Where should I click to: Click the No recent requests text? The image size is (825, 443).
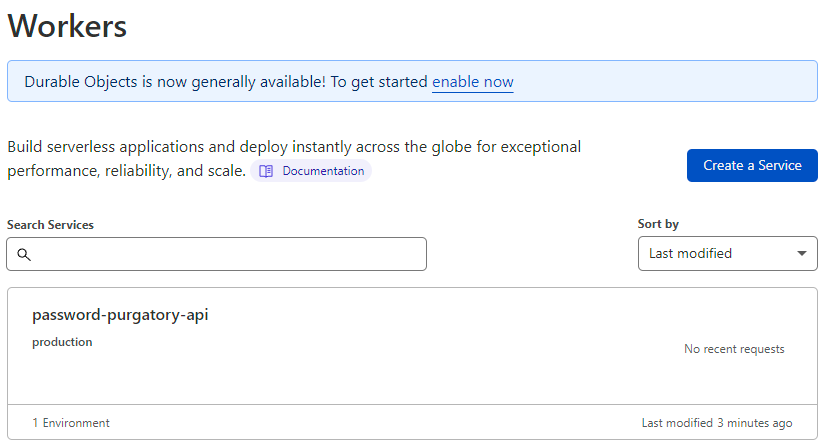734,349
